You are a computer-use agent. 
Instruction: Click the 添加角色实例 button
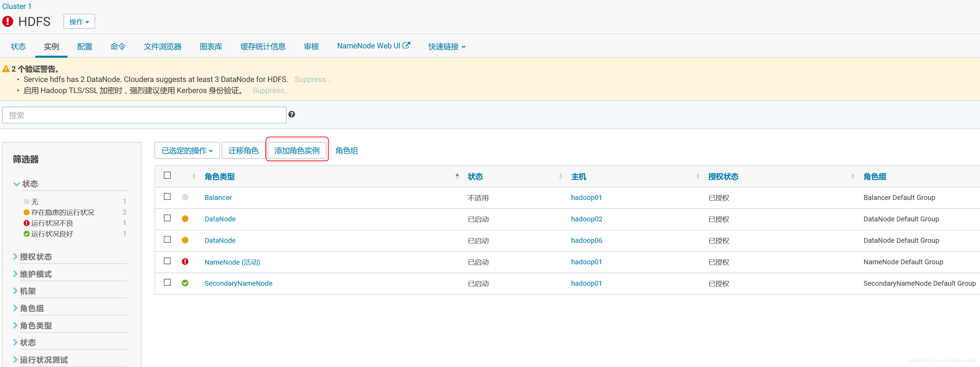(297, 150)
